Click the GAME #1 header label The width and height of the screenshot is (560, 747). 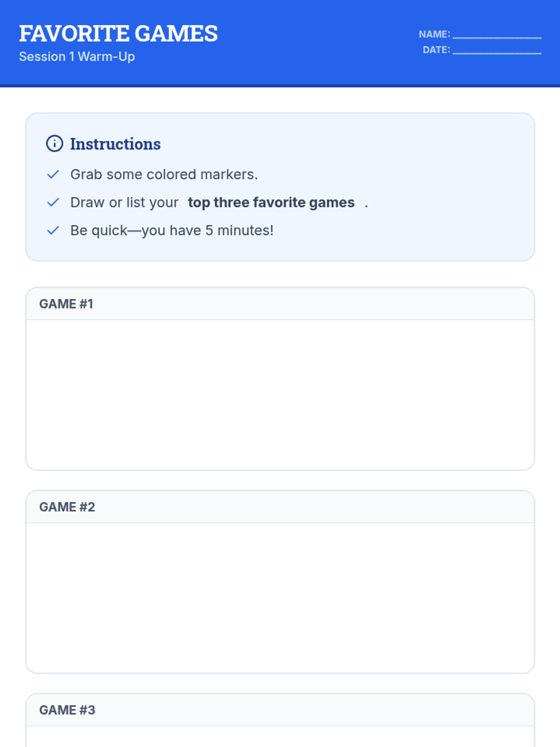66,304
